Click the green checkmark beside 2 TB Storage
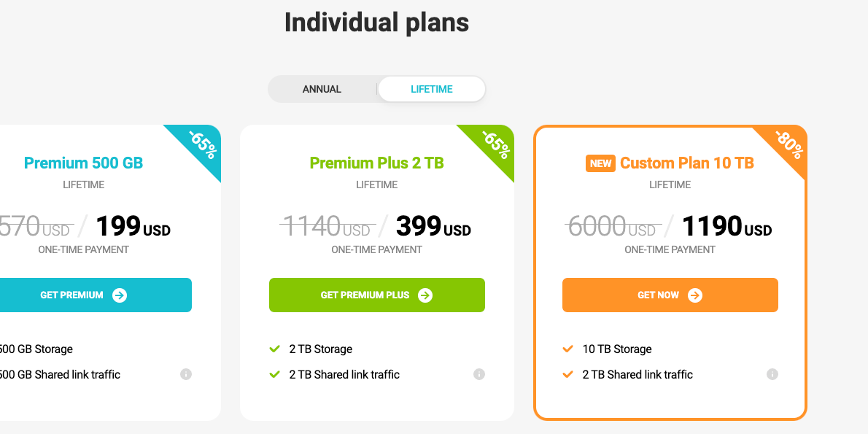The height and width of the screenshot is (434, 868). 275,349
